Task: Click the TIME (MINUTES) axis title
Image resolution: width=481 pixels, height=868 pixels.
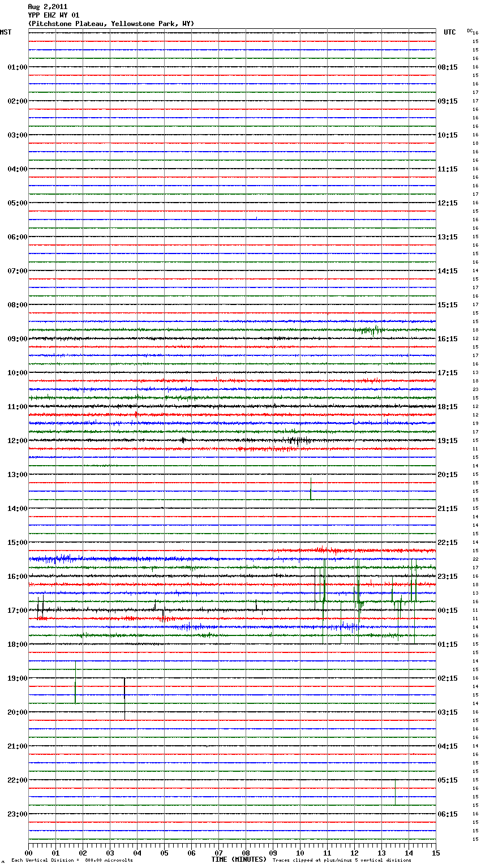Action: tap(238, 860)
